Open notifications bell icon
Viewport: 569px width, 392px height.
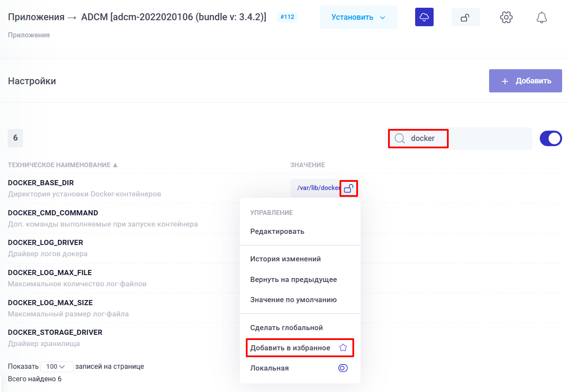pos(541,18)
